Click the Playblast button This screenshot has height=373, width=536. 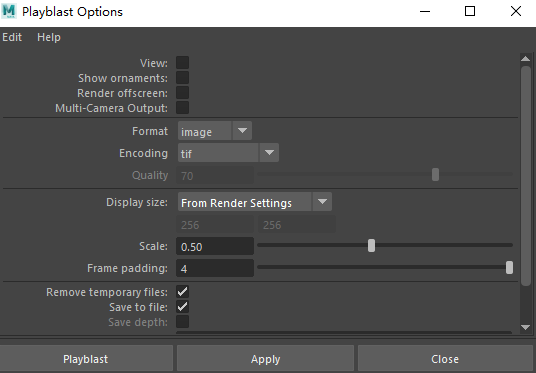point(86,359)
